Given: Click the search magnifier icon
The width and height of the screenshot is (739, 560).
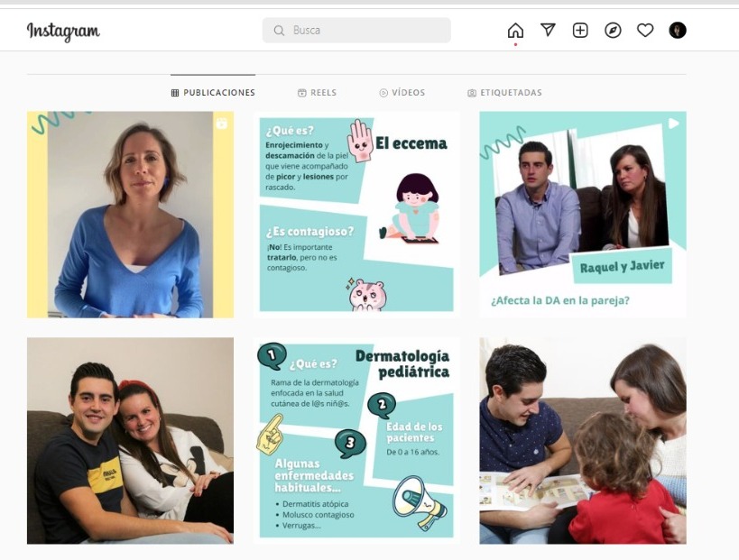Looking at the screenshot, I should pos(279,31).
